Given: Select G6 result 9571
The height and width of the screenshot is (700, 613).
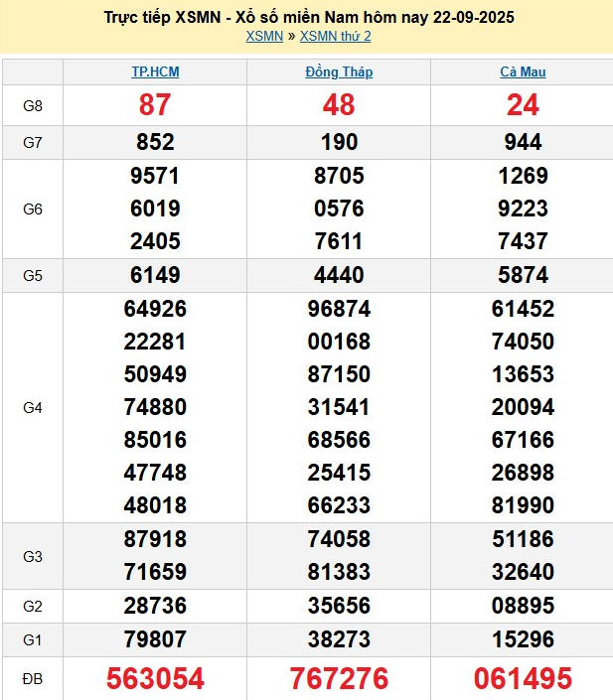Looking at the screenshot, I should click(155, 176).
